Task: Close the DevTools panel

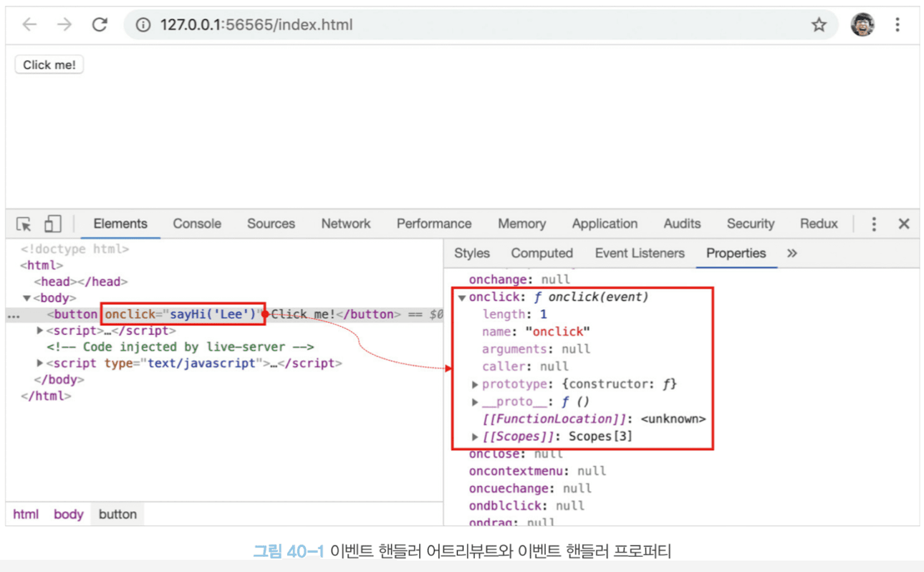Action: click(904, 224)
